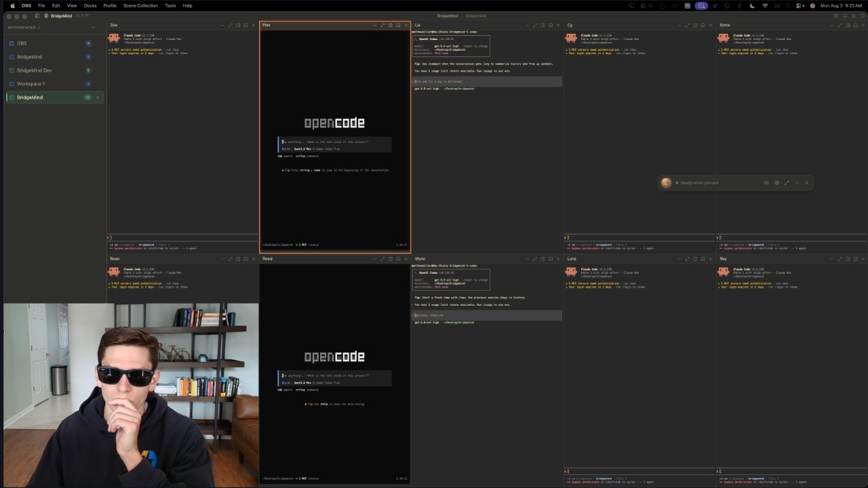868x488 pixels.
Task: Open more options on the Finn pane
Action: point(374,25)
